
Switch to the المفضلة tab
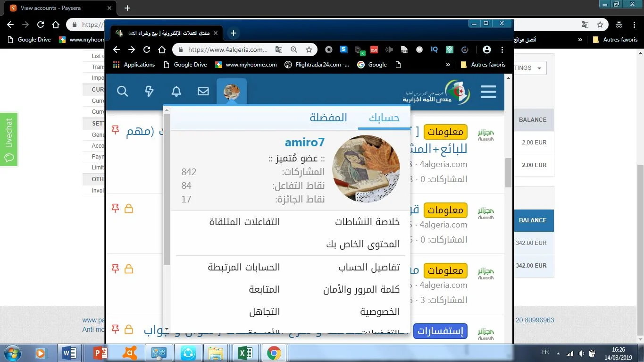pos(328,118)
